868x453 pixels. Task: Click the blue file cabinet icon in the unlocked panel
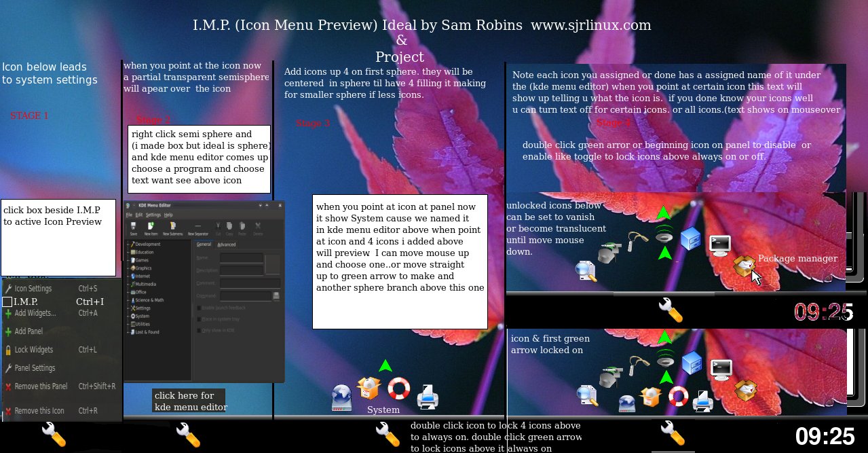(690, 238)
